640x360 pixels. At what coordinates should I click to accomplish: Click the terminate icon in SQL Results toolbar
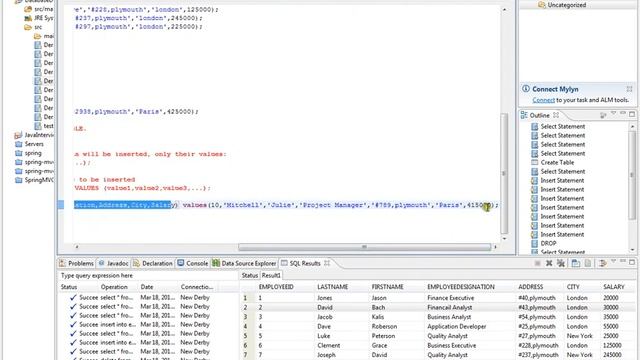pyautogui.click(x=538, y=263)
